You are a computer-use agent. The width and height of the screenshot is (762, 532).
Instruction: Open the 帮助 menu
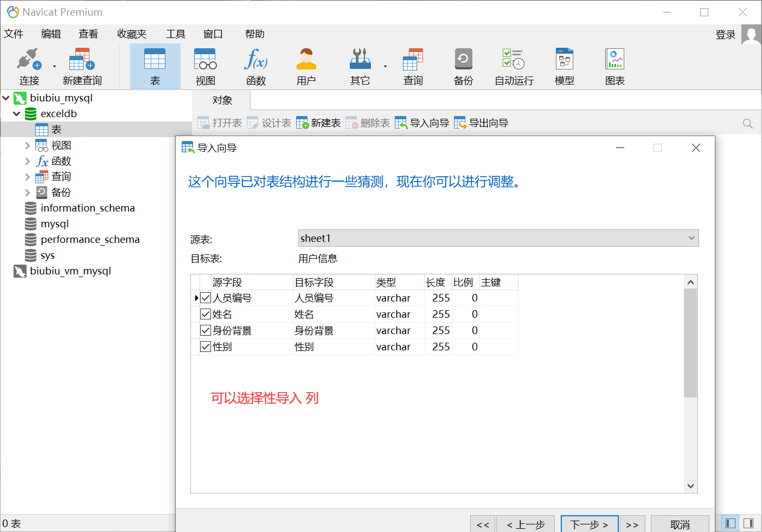255,34
